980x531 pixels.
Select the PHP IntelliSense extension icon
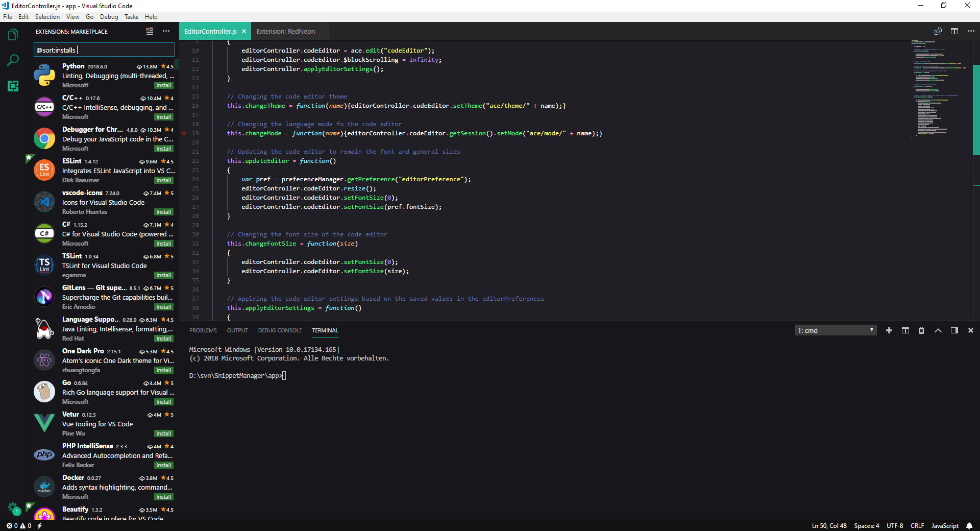point(44,455)
